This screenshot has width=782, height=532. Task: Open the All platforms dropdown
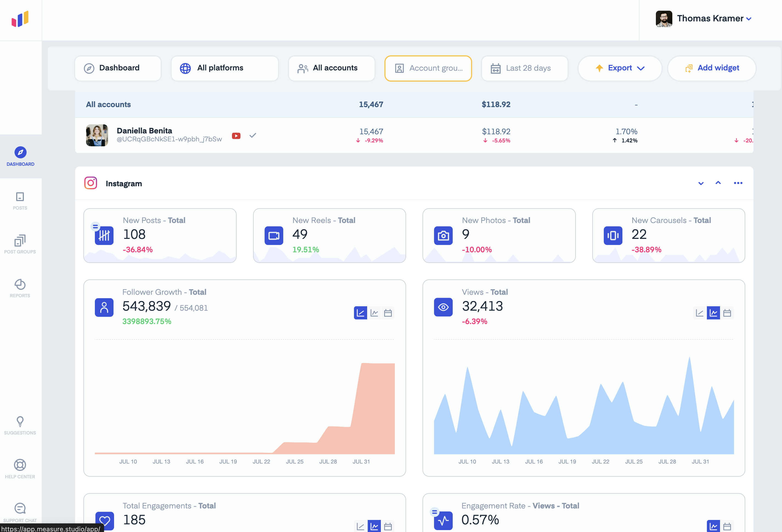point(225,68)
